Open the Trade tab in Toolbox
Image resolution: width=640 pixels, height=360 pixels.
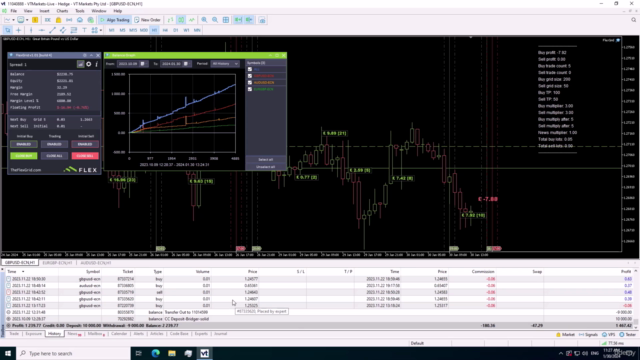(x=14, y=334)
